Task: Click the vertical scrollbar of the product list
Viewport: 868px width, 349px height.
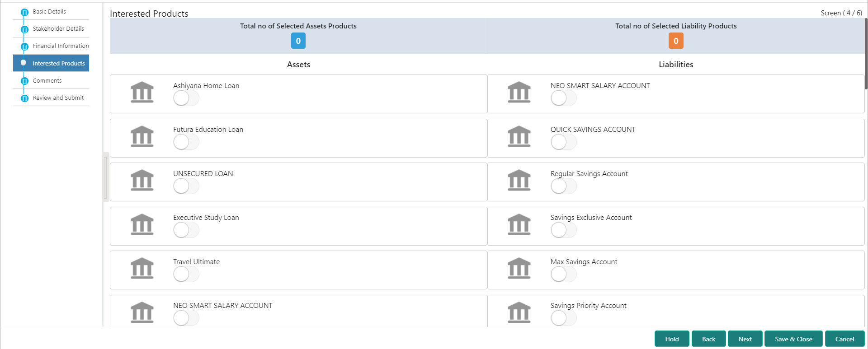Action: [x=866, y=54]
